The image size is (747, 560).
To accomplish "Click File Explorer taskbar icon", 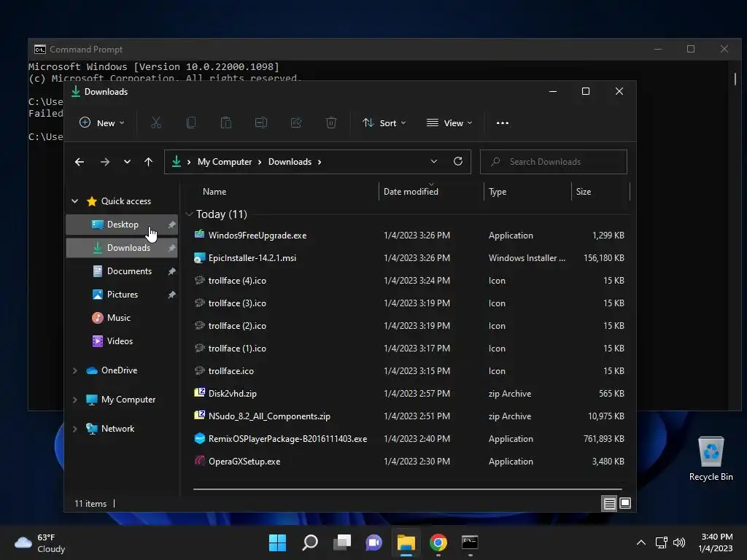I will (x=406, y=542).
